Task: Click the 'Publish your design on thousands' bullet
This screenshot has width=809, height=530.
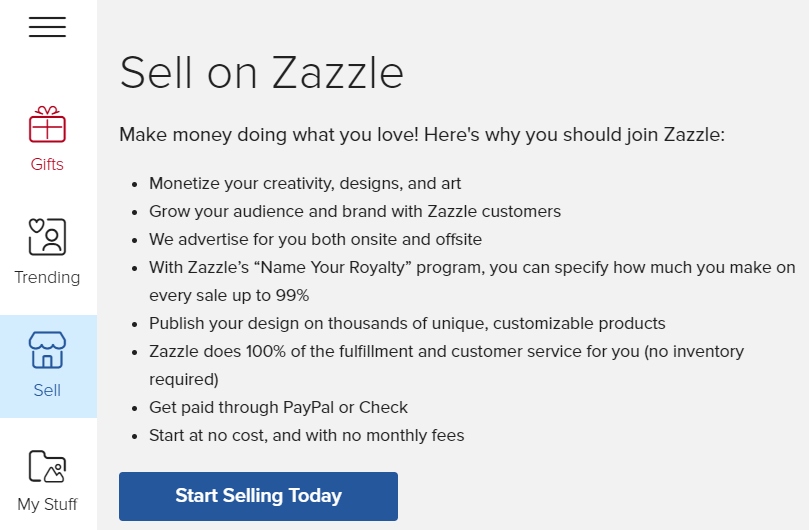Action: coord(407,323)
